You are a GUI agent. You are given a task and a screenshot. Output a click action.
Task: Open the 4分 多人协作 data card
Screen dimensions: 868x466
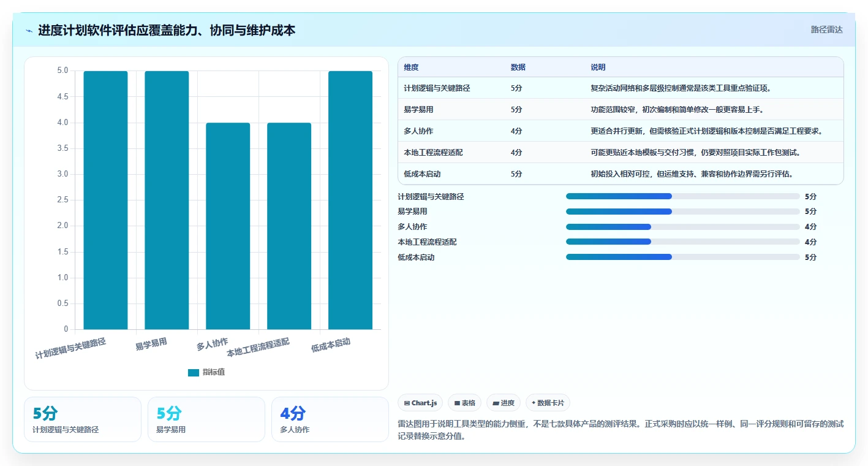[x=330, y=419]
